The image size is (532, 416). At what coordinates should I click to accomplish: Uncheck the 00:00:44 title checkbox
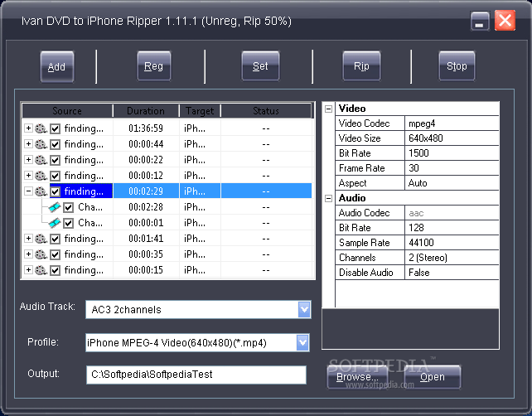click(x=55, y=144)
